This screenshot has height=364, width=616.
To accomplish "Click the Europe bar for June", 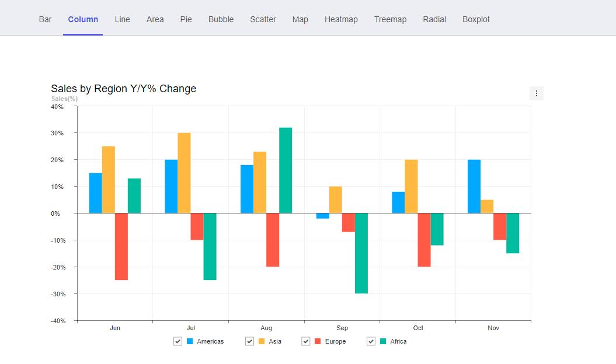I will [x=121, y=246].
